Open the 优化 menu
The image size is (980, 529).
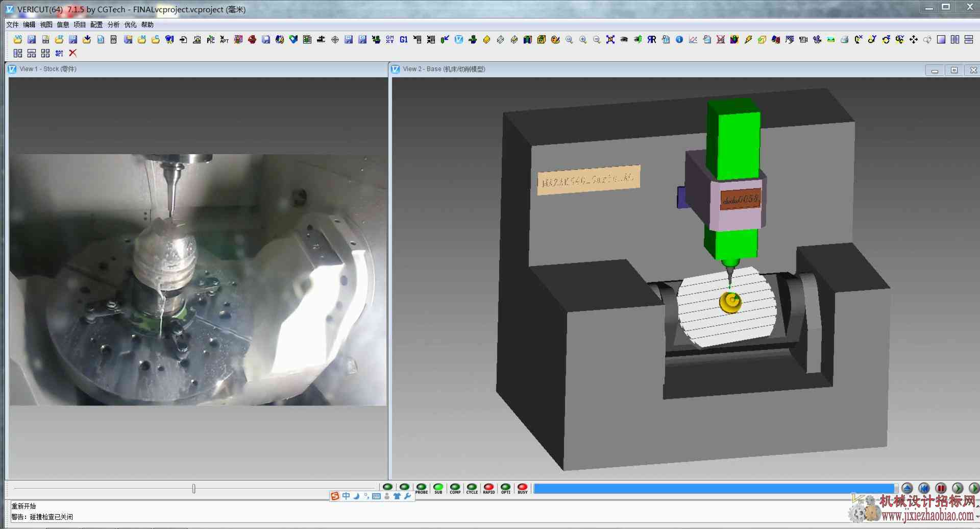pos(130,25)
